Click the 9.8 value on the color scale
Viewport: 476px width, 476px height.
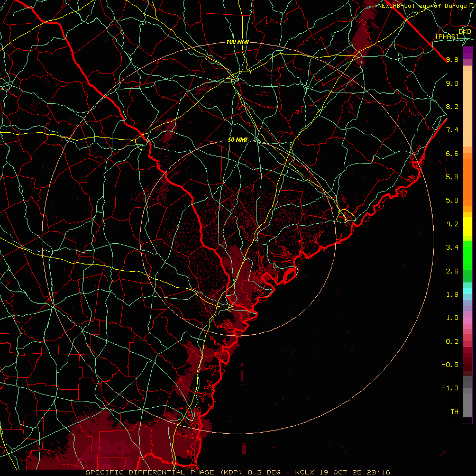(x=452, y=59)
